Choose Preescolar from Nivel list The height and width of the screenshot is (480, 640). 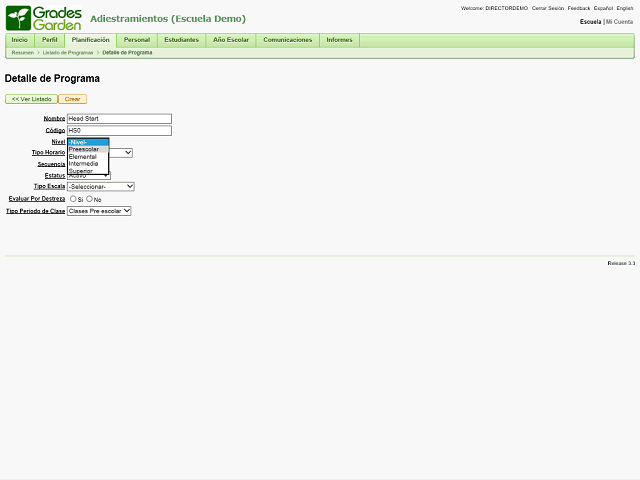88,149
